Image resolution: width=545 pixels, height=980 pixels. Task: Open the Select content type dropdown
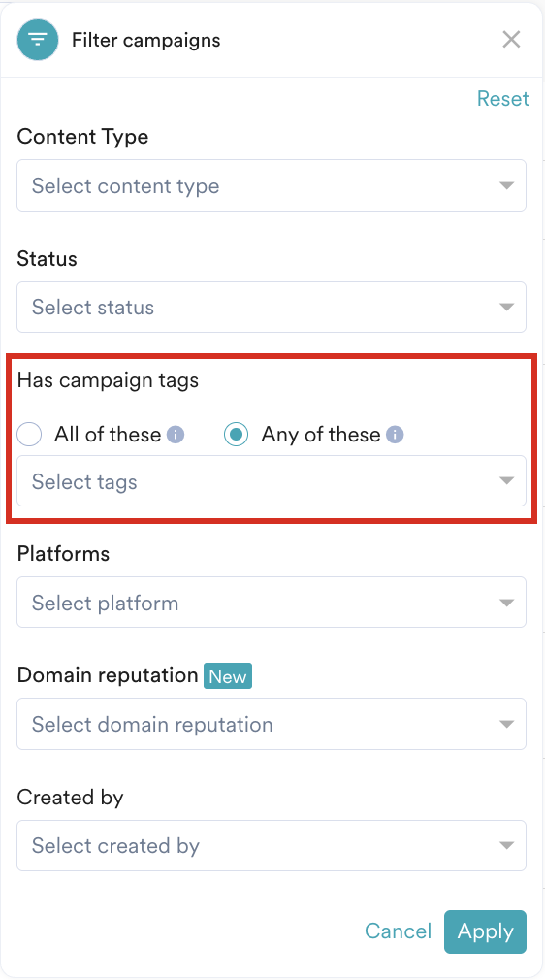pos(272,185)
